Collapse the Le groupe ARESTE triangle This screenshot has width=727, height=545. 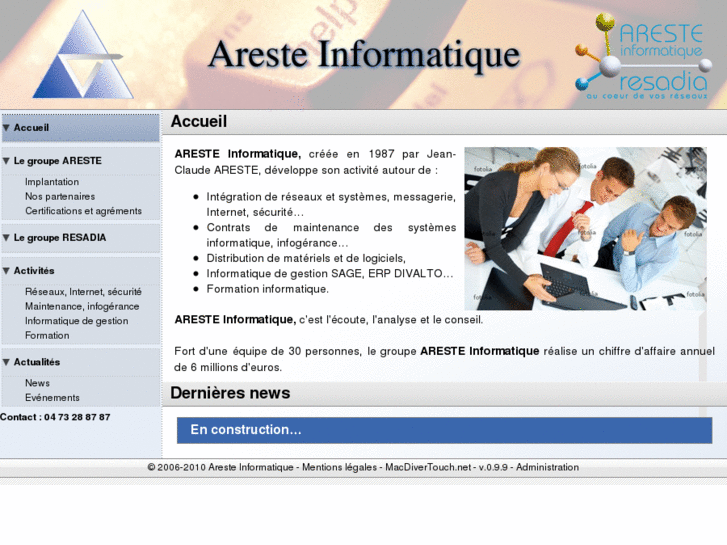click(6, 161)
